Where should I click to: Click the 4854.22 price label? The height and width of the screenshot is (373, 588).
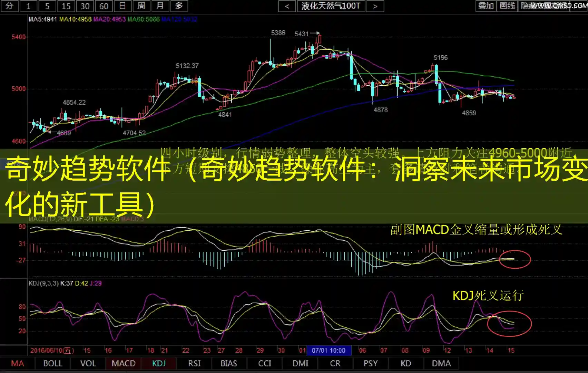coord(74,102)
